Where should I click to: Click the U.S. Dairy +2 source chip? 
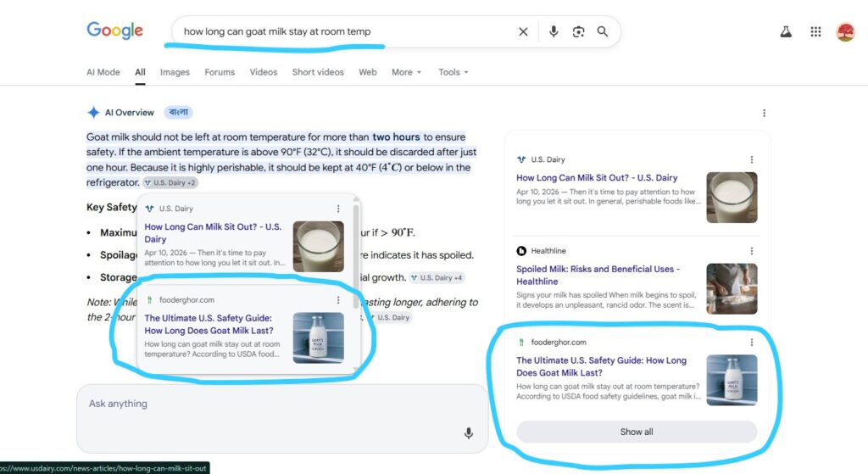click(x=170, y=183)
